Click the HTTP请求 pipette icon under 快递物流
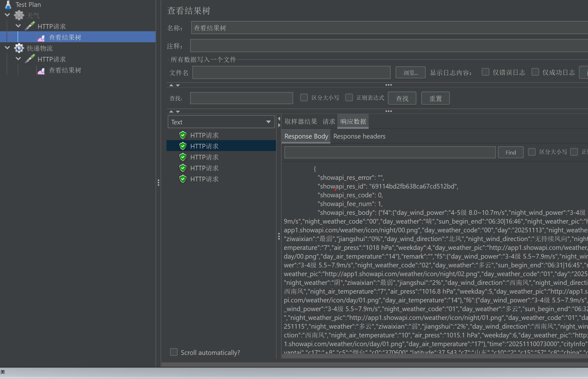The image size is (588, 379). pos(30,59)
